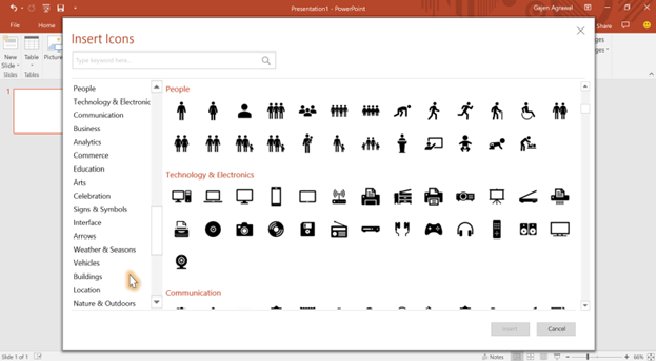Select the speaker at podium icon
656x361 pixels.
(x=402, y=144)
